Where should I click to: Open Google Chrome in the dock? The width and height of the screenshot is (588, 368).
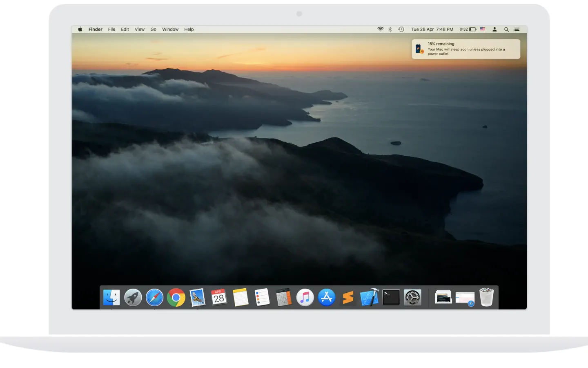point(176,298)
